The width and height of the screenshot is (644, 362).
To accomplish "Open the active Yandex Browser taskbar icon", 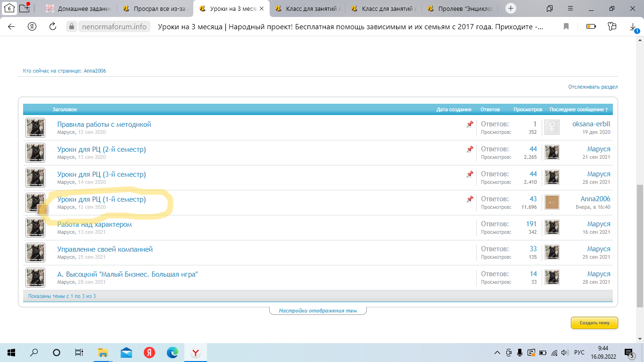I will click(196, 353).
